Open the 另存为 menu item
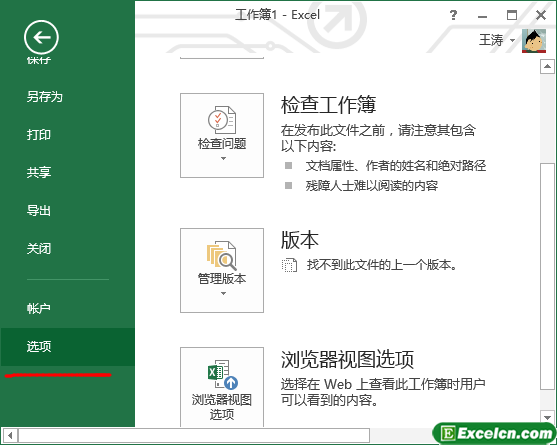The width and height of the screenshot is (557, 445). point(44,97)
